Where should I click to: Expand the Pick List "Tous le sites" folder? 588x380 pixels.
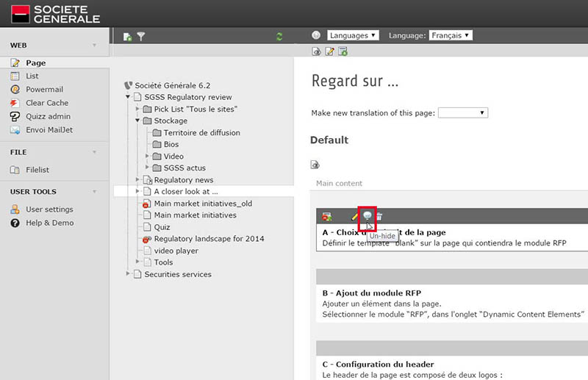pyautogui.click(x=137, y=109)
